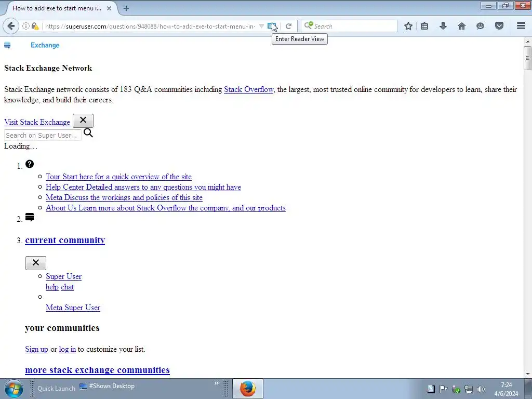Click the help link under Super User
This screenshot has height=399, width=532.
tap(52, 287)
